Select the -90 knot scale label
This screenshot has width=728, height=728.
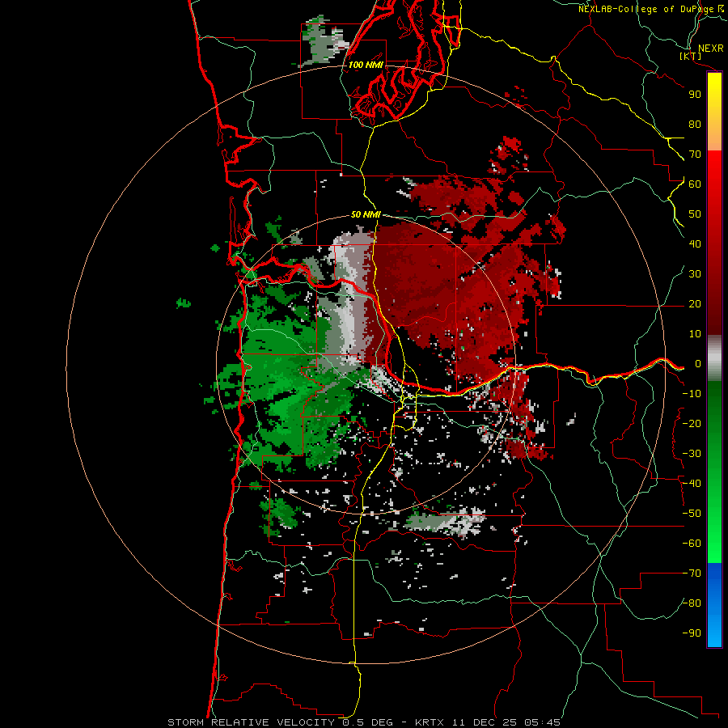[x=692, y=633]
